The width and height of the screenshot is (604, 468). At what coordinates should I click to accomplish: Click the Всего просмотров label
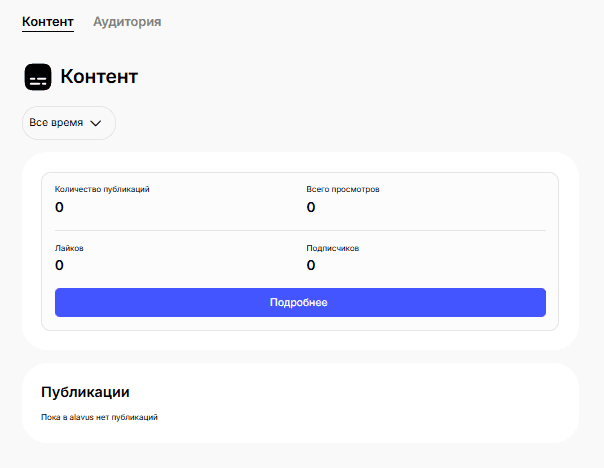click(343, 189)
